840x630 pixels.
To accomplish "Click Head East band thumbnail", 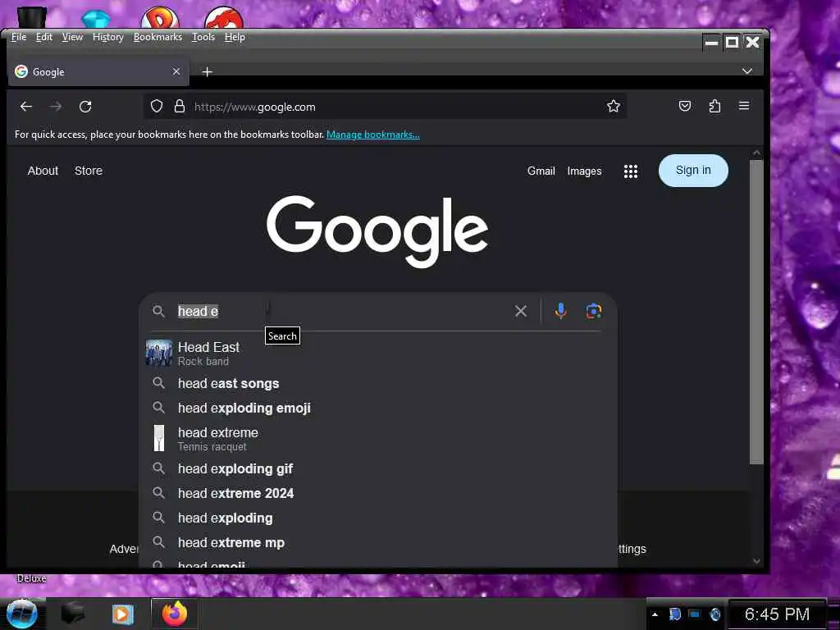I will [159, 353].
